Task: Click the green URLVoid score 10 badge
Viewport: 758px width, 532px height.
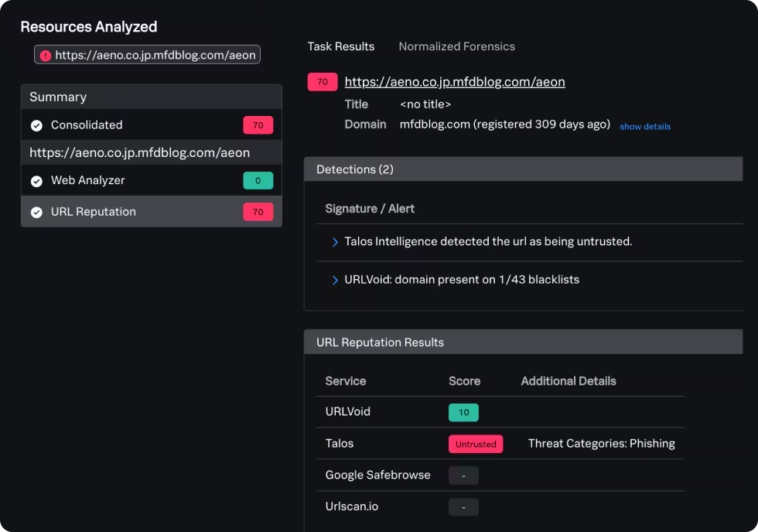Action: point(463,412)
